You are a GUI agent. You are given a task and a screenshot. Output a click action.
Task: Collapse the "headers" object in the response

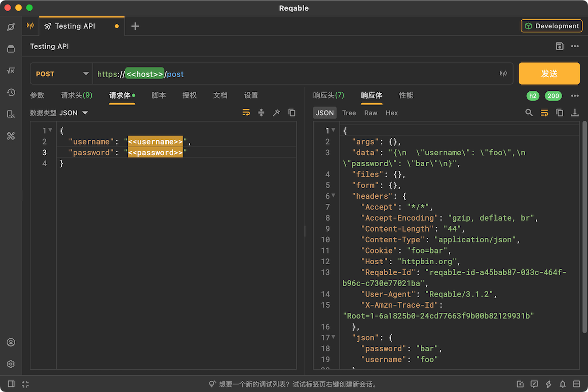334,195
